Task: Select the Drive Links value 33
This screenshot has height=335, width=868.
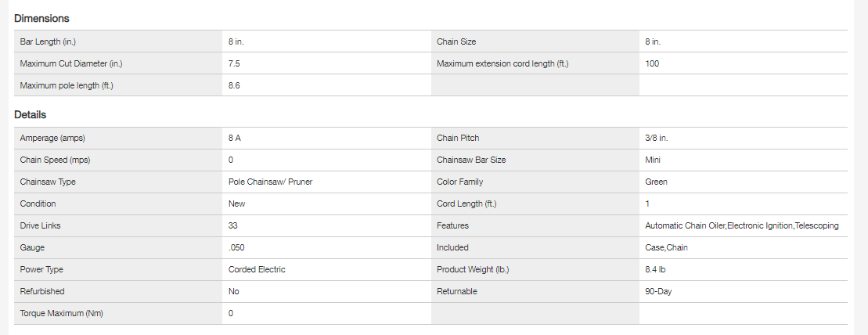Action: coord(233,225)
